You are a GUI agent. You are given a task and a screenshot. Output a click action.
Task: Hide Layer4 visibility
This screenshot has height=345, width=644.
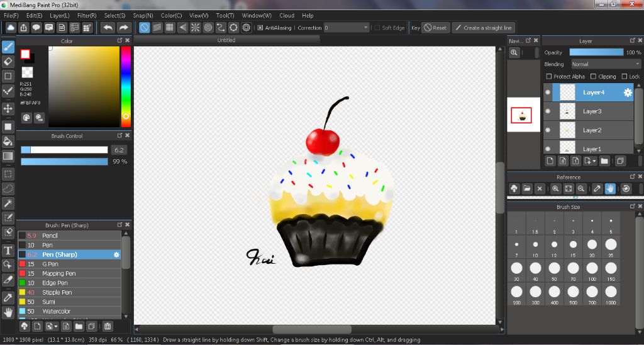548,93
